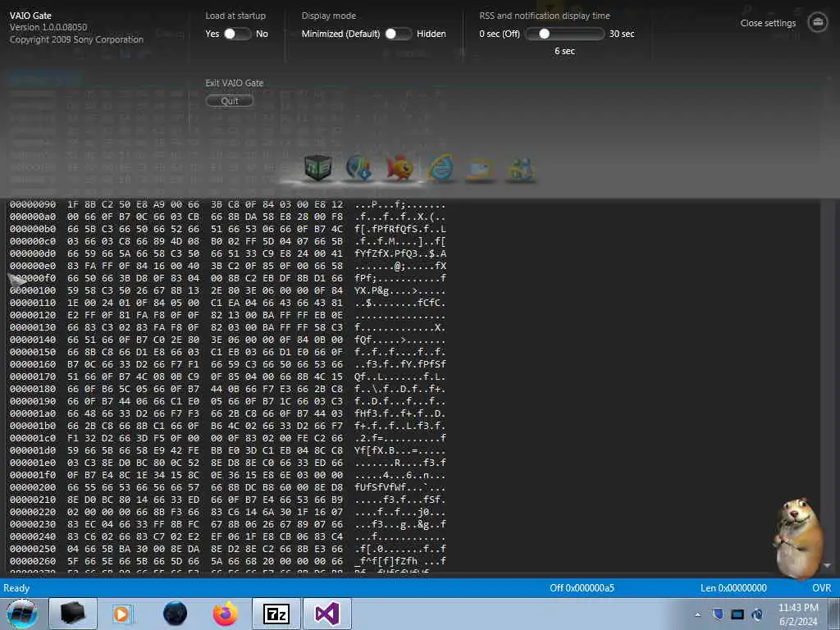The image size is (840, 630).
Task: Click the '30 sec' slider maximum label
Action: 622,34
